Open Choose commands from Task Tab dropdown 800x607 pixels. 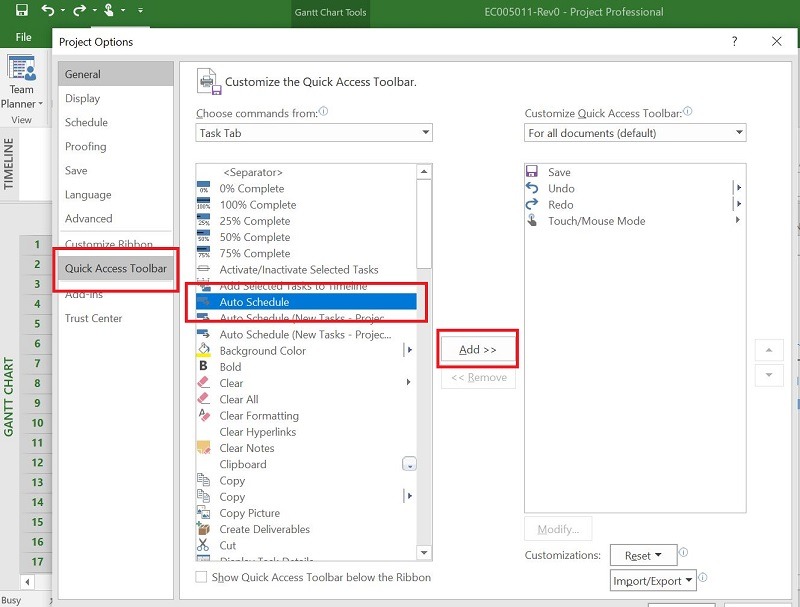point(314,133)
